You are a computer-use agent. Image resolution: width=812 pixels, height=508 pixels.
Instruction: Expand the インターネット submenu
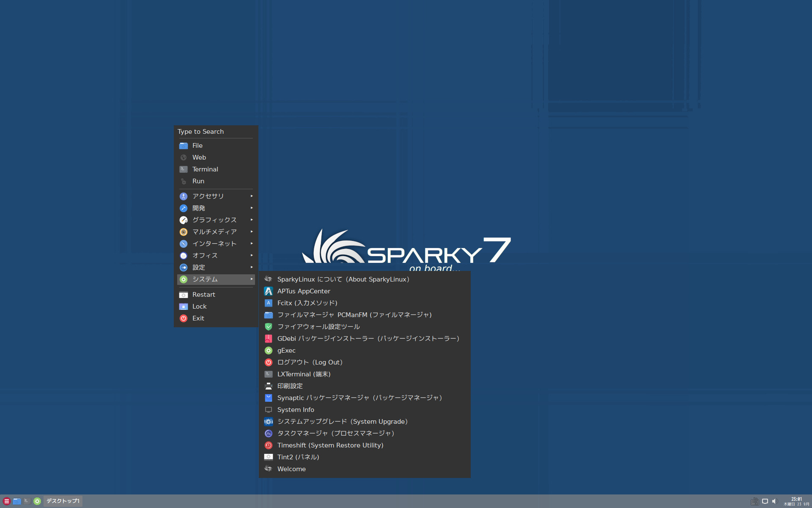(216, 244)
